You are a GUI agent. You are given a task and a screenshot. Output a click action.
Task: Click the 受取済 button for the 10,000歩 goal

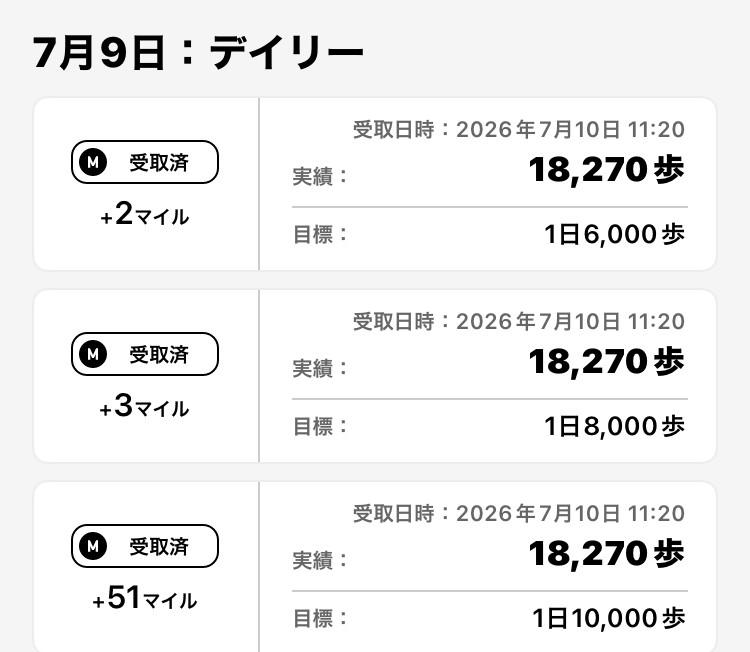click(145, 546)
